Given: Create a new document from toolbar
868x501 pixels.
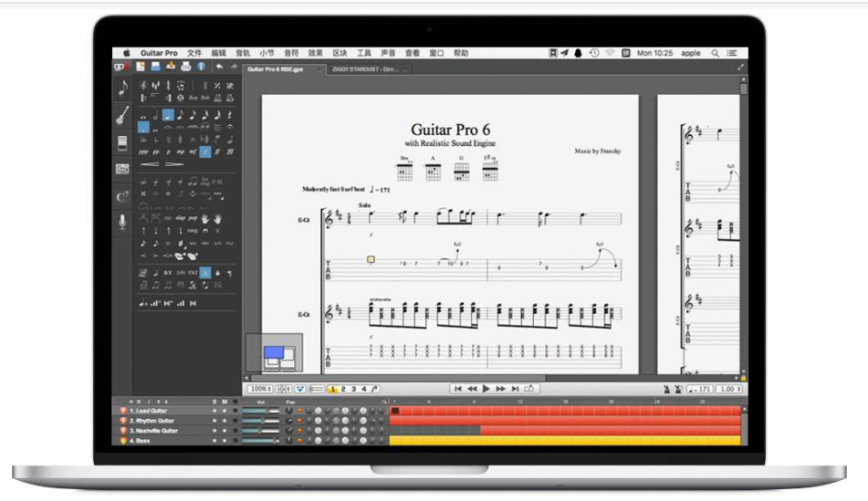Looking at the screenshot, I should tap(141, 67).
